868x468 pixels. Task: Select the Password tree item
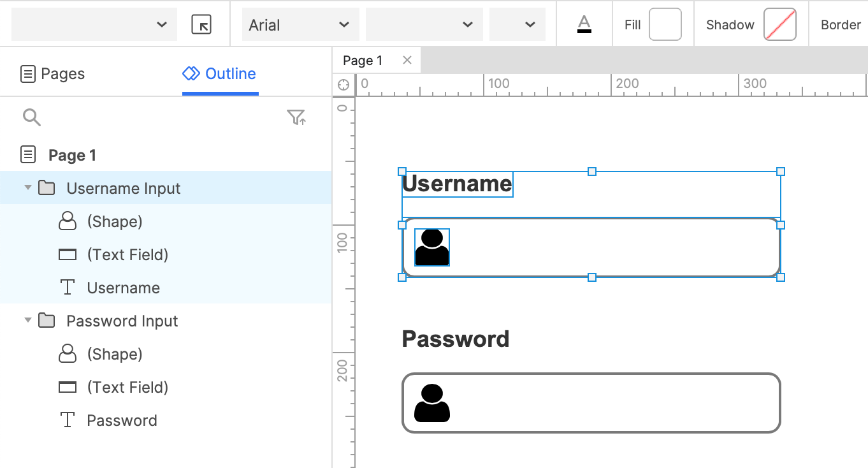click(122, 420)
